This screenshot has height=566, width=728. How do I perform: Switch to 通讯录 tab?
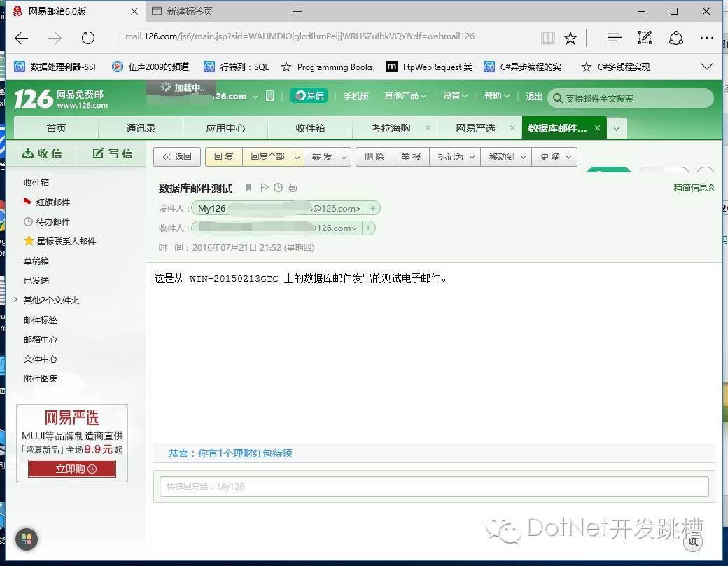tap(141, 127)
